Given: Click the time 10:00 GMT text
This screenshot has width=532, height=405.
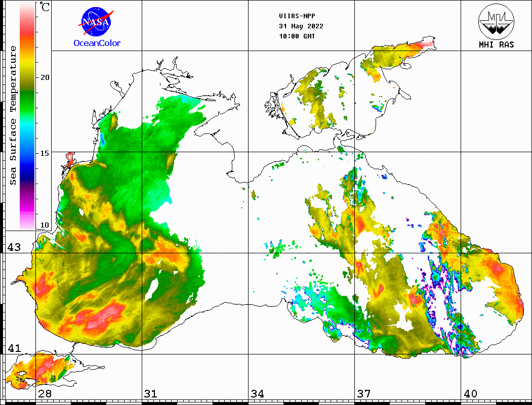Looking at the screenshot, I should (x=297, y=36).
